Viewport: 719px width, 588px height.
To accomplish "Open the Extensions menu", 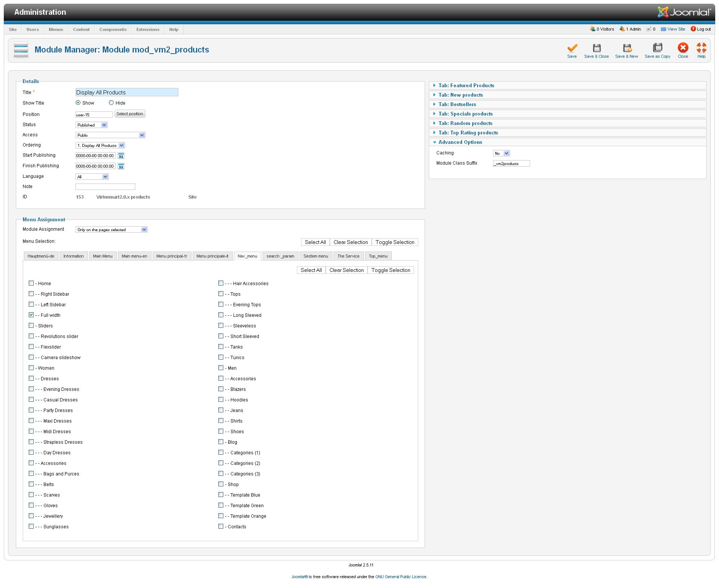I will point(148,29).
